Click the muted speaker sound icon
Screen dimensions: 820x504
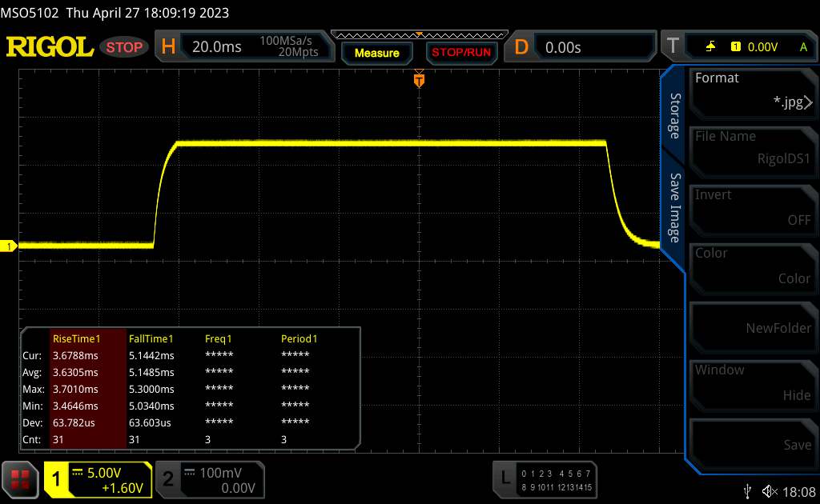770,491
